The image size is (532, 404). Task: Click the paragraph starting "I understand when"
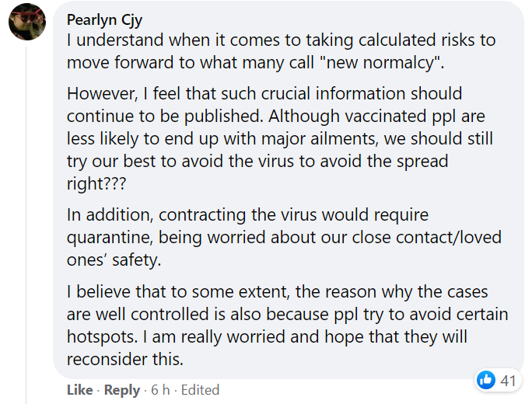coord(282,51)
